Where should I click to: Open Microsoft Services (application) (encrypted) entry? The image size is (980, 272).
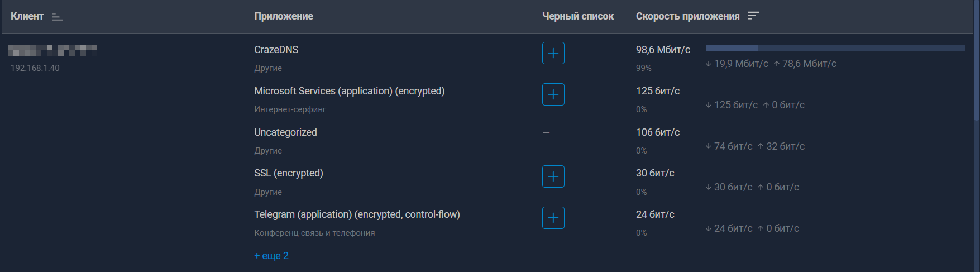(349, 91)
